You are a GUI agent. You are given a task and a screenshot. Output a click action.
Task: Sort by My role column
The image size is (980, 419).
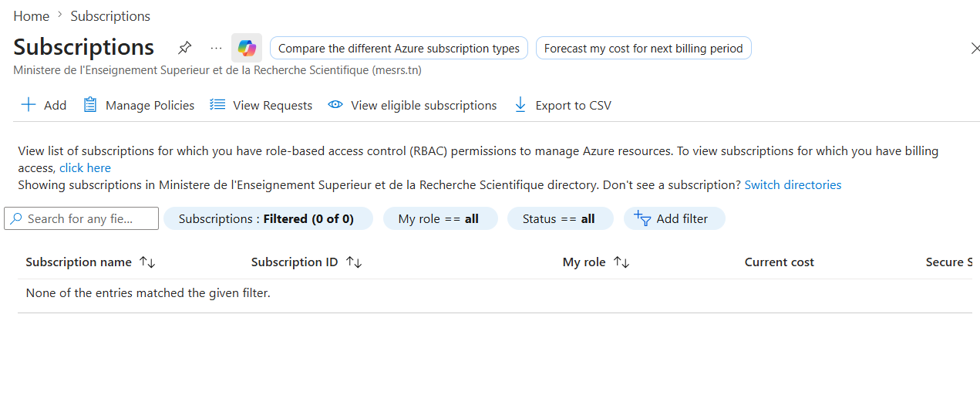tap(596, 262)
